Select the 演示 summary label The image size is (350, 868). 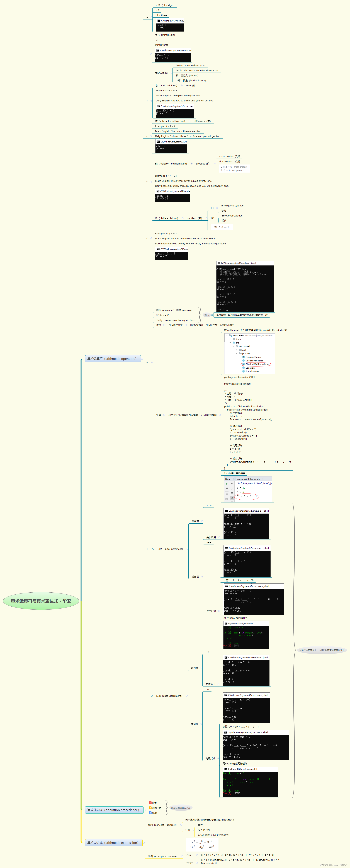pos(207,315)
